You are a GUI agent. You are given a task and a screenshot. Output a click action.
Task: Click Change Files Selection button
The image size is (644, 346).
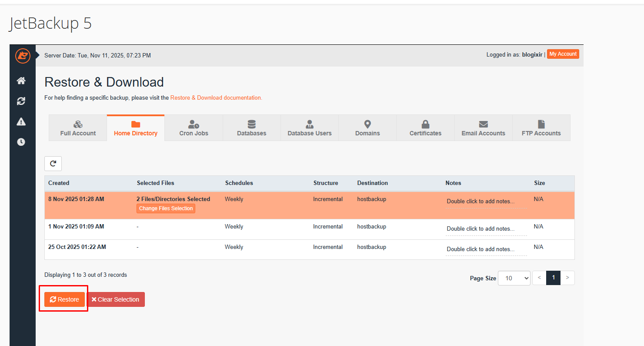[x=166, y=208]
